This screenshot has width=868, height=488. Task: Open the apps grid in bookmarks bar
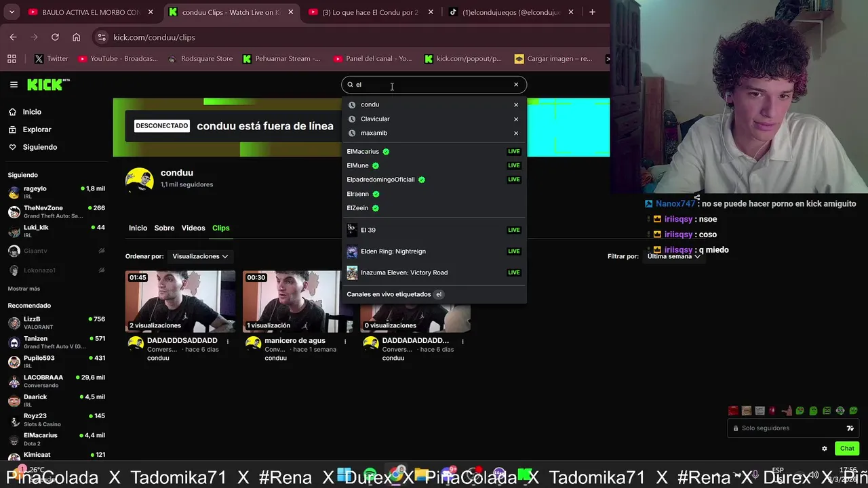click(12, 59)
